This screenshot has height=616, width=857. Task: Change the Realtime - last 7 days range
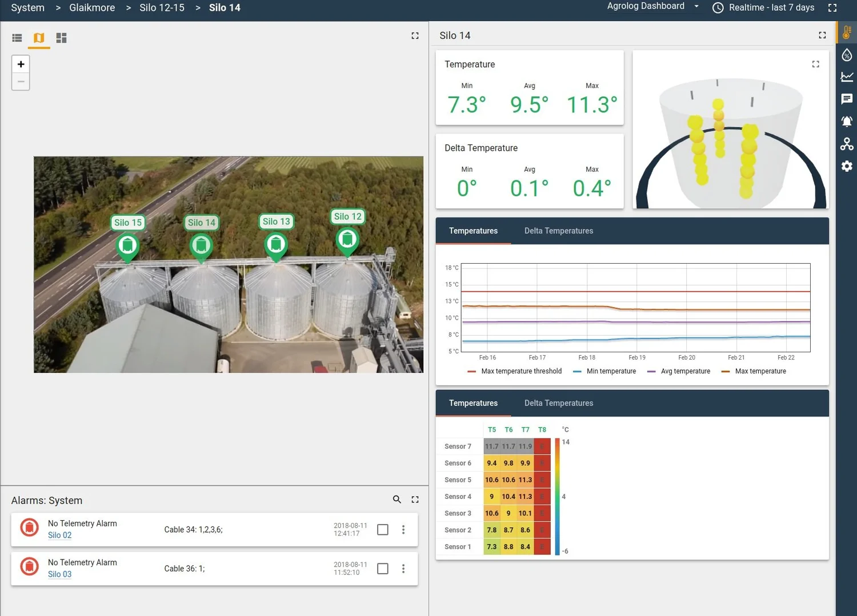[x=771, y=7]
